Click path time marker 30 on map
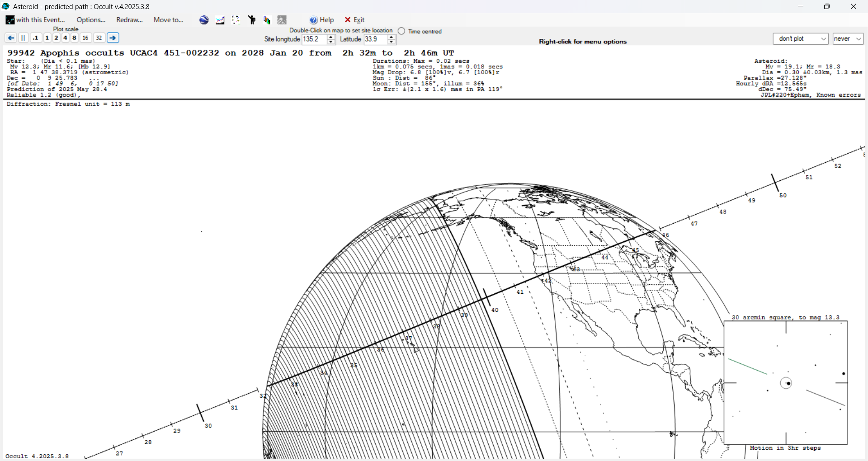Image resolution: width=868 pixels, height=461 pixels. click(x=208, y=426)
